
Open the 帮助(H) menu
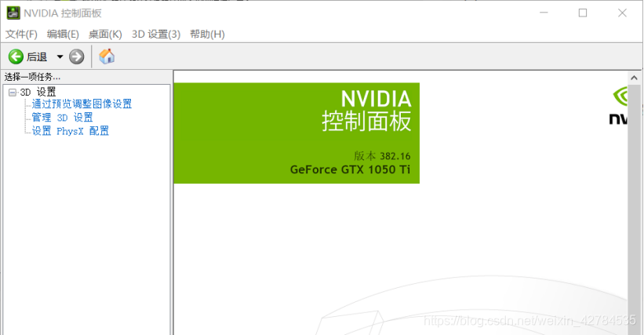[x=207, y=34]
